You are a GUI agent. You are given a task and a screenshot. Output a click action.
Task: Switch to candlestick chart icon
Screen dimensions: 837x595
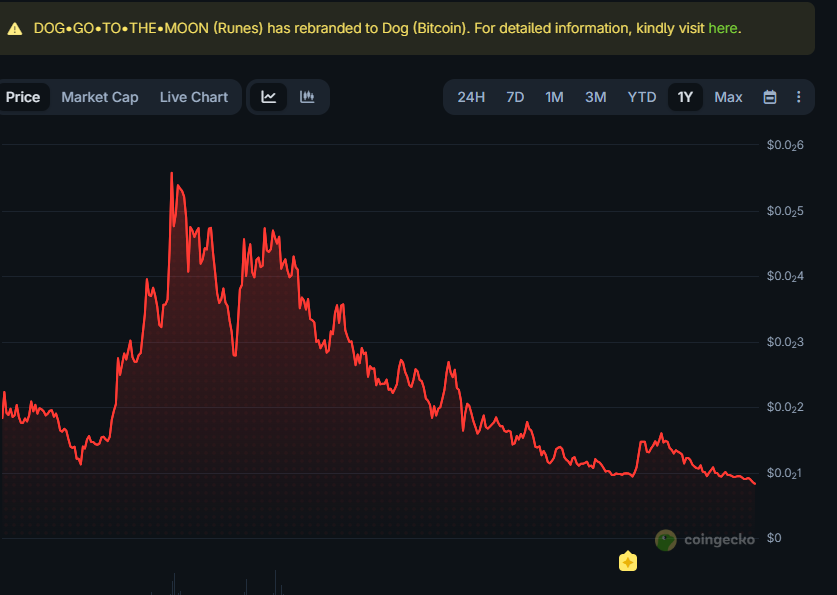[x=307, y=97]
